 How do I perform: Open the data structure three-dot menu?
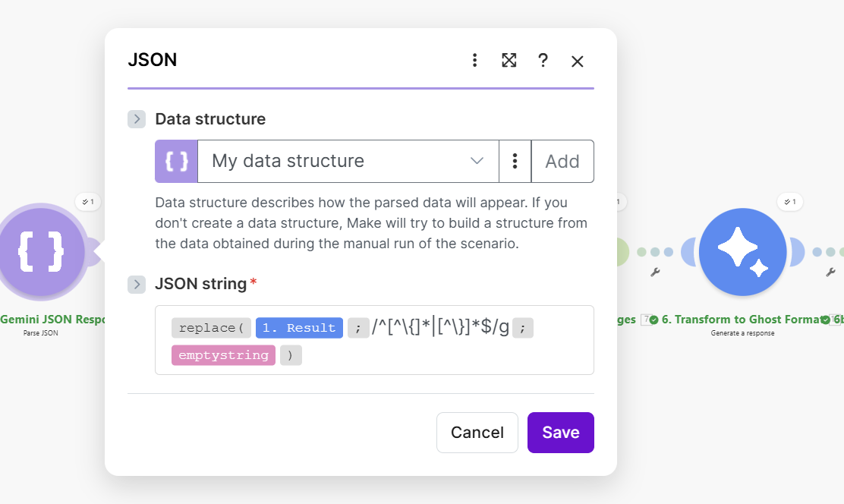515,161
